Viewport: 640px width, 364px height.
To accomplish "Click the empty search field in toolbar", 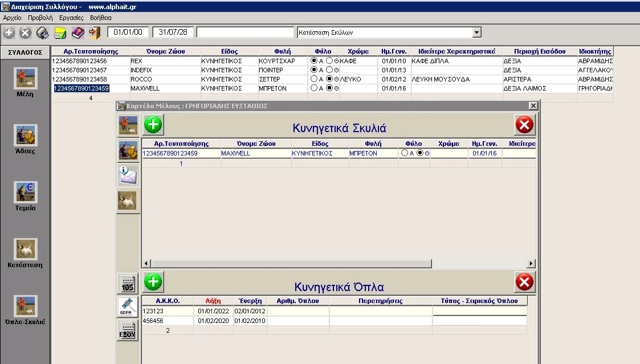I will 245,32.
